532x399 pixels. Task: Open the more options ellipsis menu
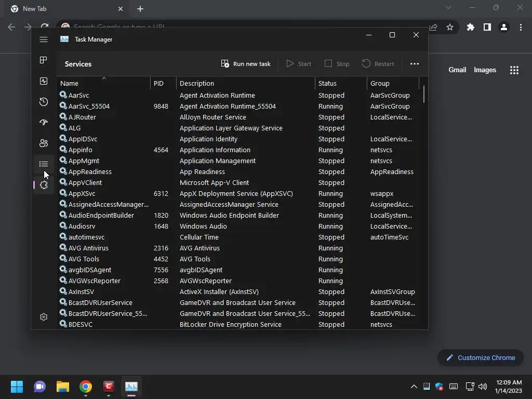pos(414,64)
